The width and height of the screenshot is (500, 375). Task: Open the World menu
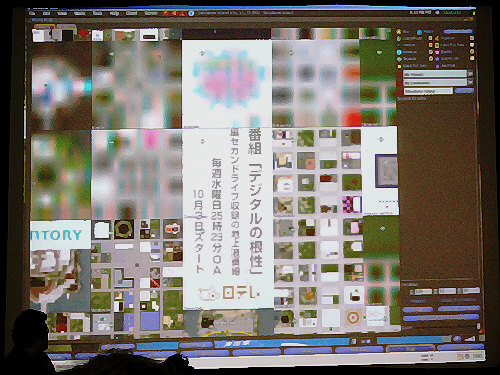tap(80, 13)
